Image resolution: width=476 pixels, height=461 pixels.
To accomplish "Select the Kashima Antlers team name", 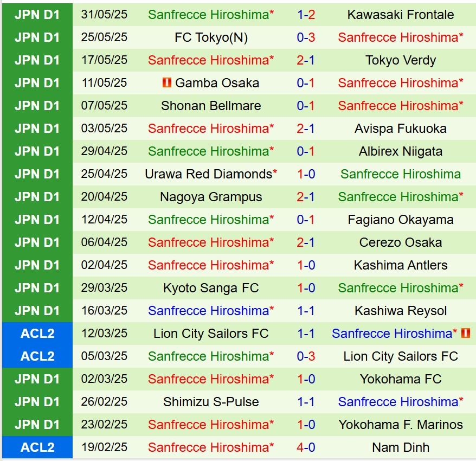I will tap(401, 265).
